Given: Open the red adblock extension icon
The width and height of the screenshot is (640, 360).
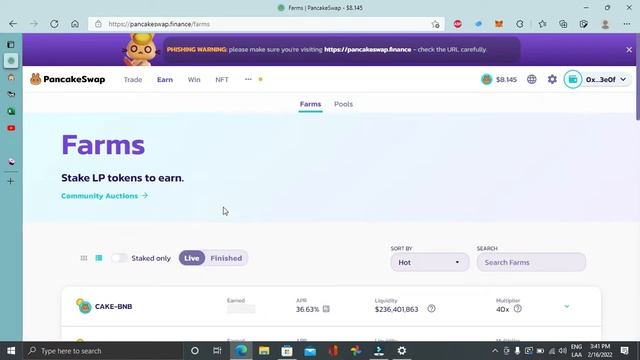Looking at the screenshot, I should tap(458, 24).
